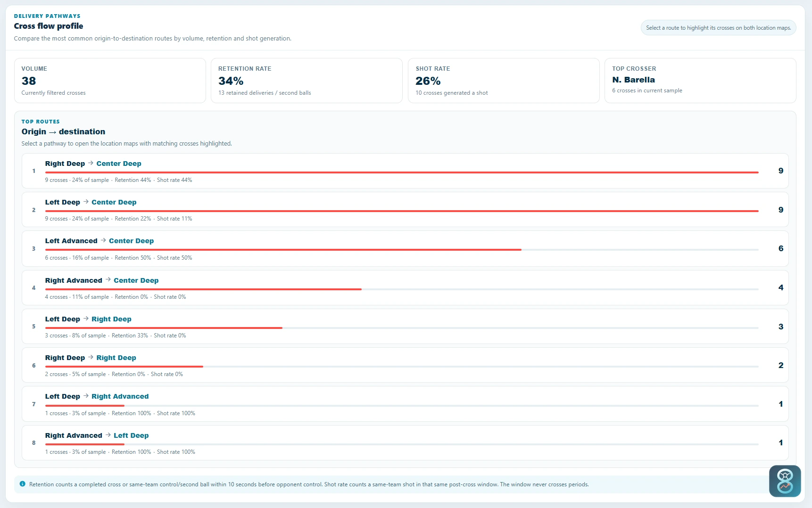Click the info icon beside Retention note

pos(22,484)
